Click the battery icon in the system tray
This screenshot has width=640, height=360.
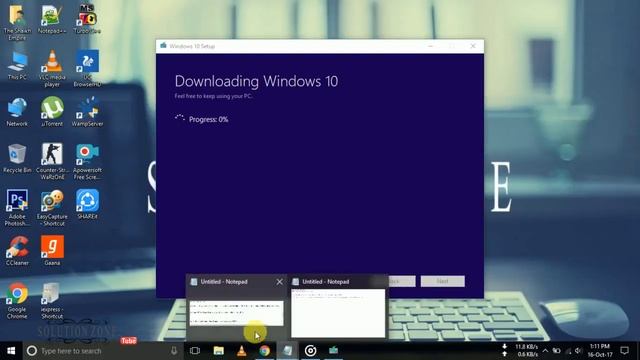pos(556,351)
